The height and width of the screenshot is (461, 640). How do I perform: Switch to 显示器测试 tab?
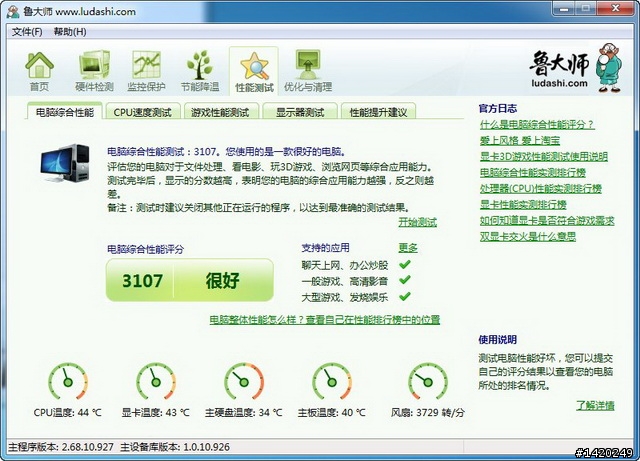[300, 112]
